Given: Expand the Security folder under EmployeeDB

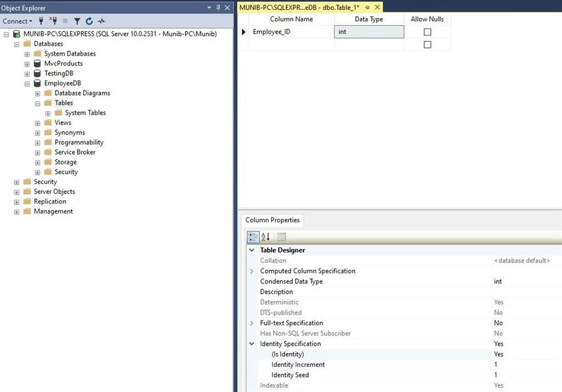Looking at the screenshot, I should click(x=37, y=173).
